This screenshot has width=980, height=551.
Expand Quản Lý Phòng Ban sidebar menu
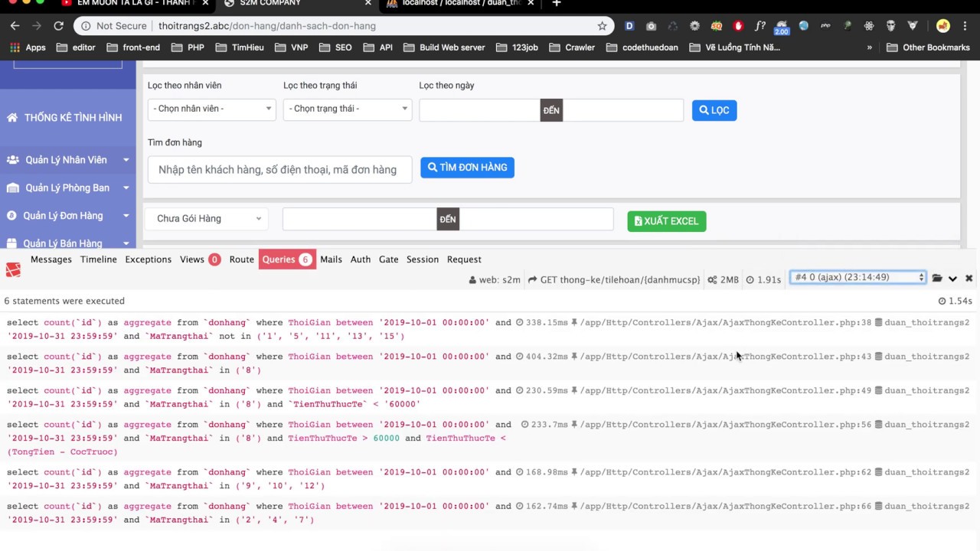tap(67, 187)
